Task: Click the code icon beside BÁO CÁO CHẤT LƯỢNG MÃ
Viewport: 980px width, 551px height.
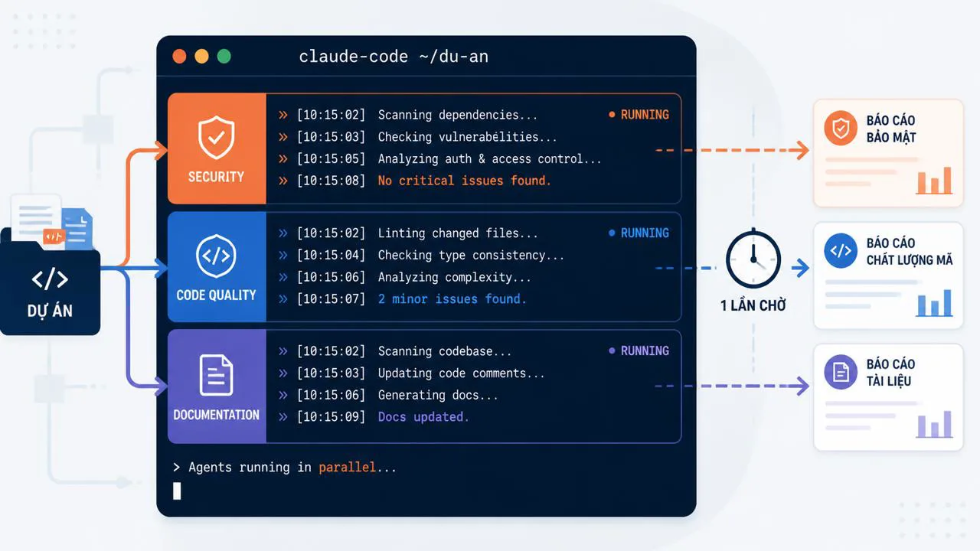Action: pos(841,251)
